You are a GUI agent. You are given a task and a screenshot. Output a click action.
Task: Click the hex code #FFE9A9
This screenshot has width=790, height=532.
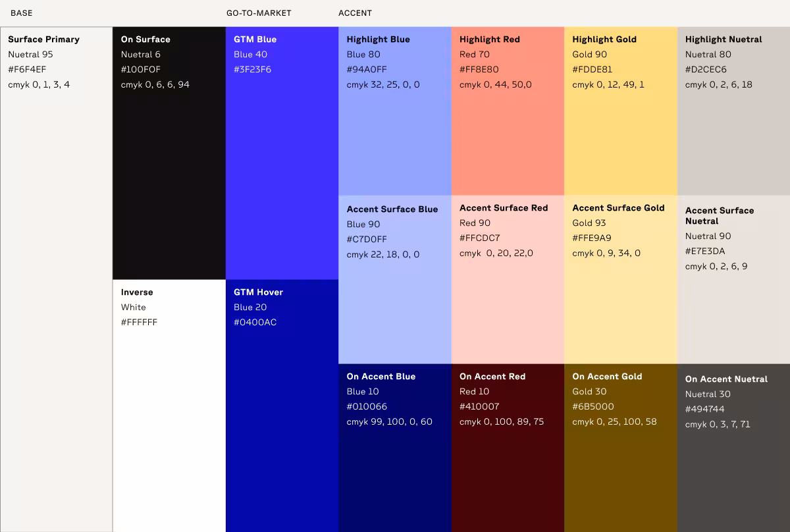click(x=592, y=238)
